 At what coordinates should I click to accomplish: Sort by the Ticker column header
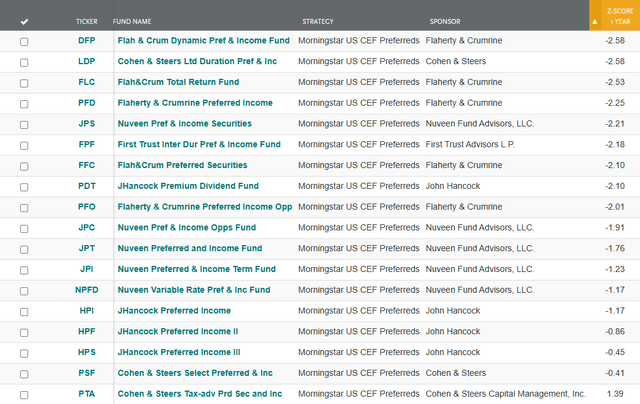[87, 22]
